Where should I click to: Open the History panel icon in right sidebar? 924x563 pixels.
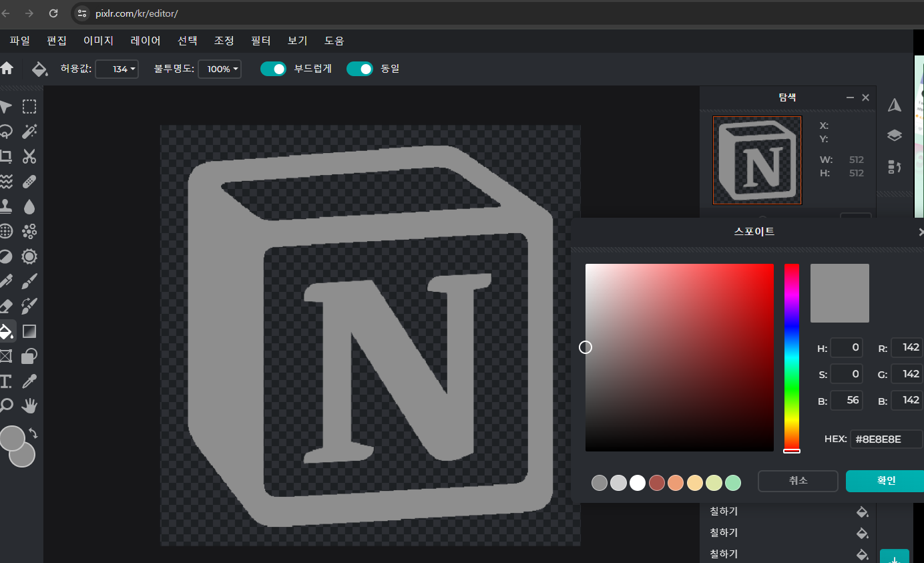895,166
